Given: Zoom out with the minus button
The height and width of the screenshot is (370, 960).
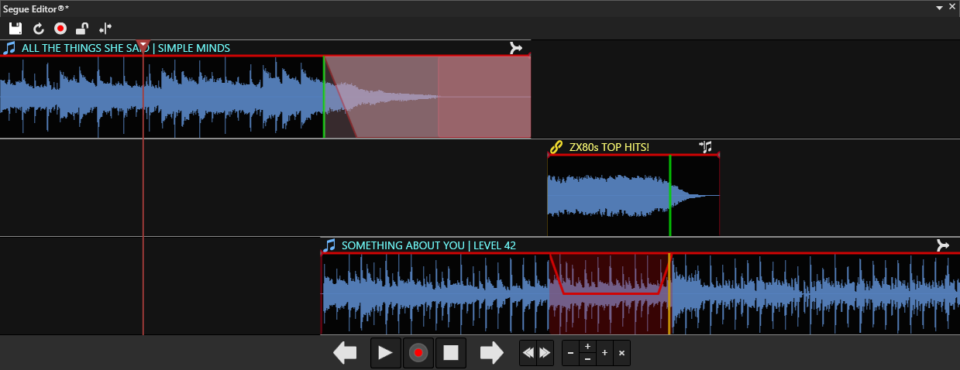Looking at the screenshot, I should (x=571, y=353).
